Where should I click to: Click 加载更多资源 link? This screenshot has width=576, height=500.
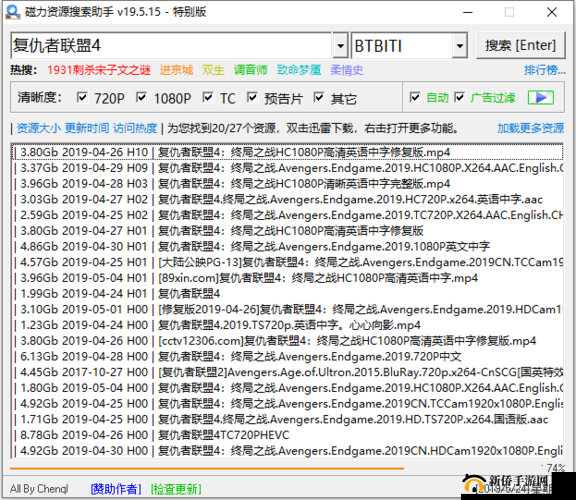click(530, 128)
